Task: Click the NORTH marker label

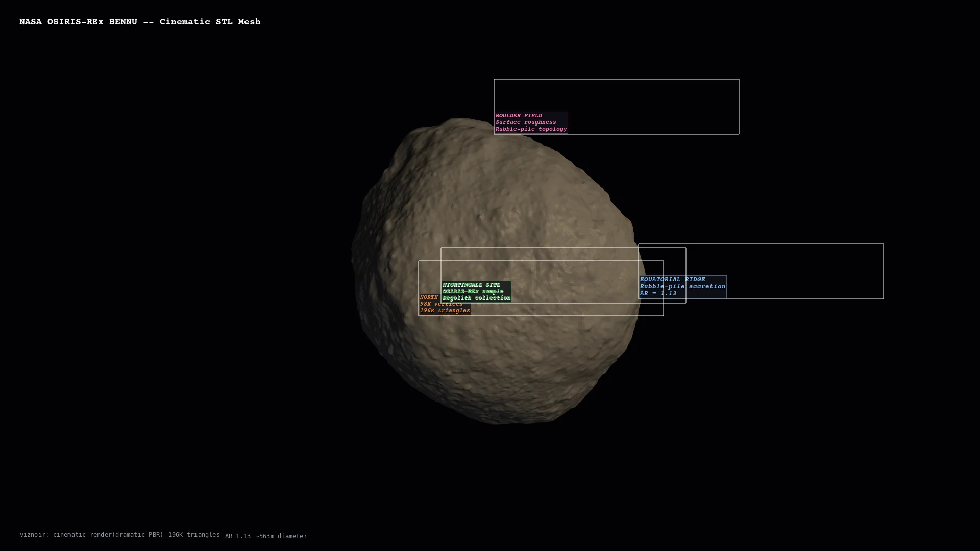Action: click(x=429, y=297)
